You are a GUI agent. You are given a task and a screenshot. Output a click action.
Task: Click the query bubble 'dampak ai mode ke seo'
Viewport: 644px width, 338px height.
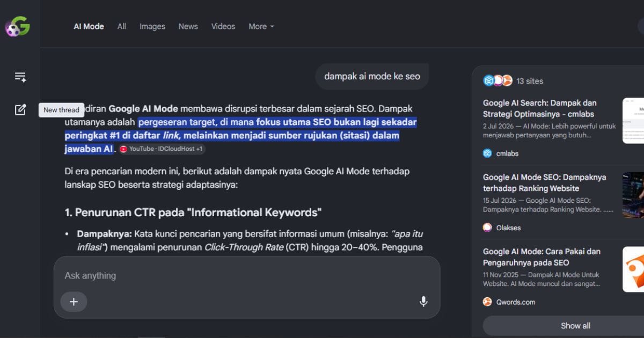(372, 76)
